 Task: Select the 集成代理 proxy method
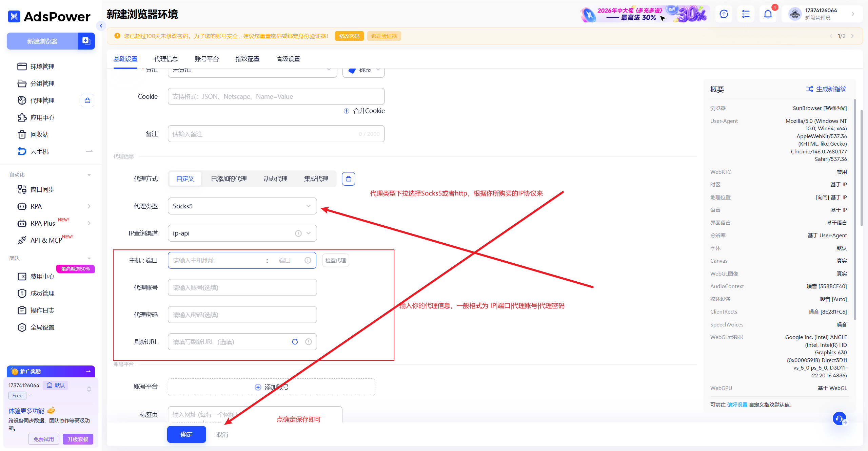pyautogui.click(x=316, y=179)
